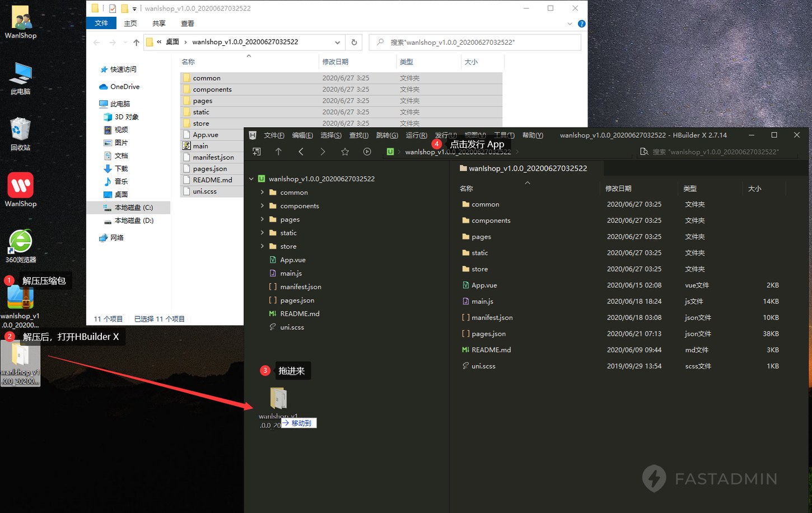Screen dimensions: 812x513
Task: Click the back arrow in HBuilder toolbar
Action: (301, 152)
